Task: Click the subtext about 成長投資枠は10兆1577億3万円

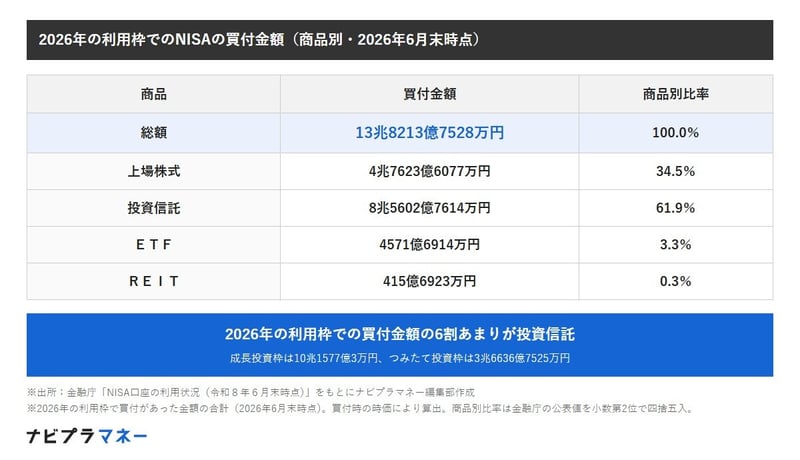Action: click(x=399, y=358)
